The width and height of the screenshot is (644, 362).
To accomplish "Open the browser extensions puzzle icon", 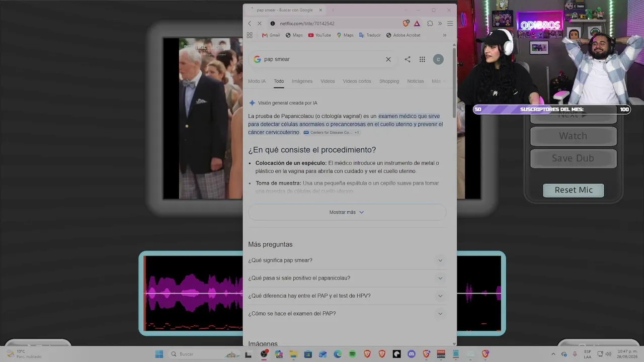I will coord(430,23).
